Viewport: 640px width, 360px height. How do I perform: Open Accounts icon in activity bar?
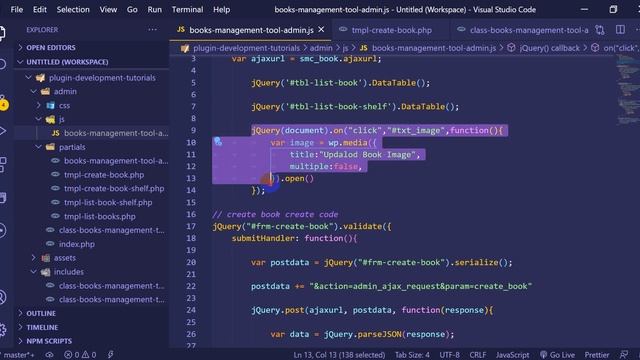tap(3, 297)
